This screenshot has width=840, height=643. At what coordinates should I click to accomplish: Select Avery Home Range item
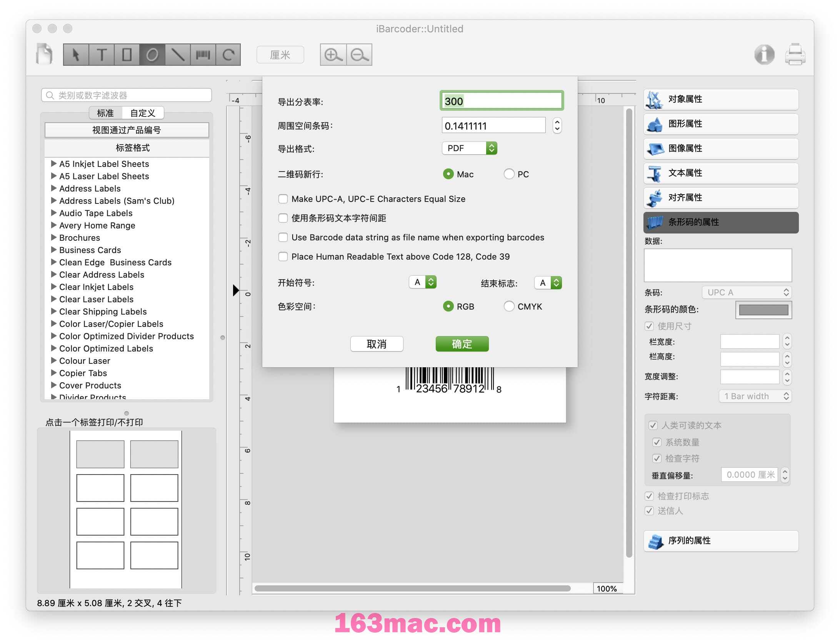click(x=97, y=225)
